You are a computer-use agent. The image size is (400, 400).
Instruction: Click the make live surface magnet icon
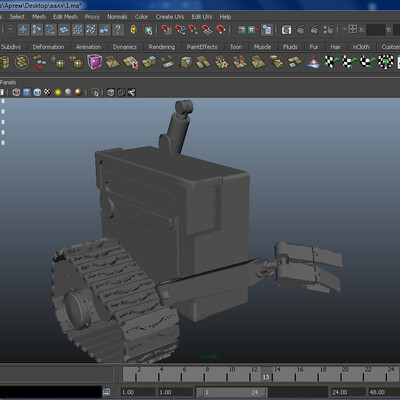pyautogui.click(x=220, y=30)
